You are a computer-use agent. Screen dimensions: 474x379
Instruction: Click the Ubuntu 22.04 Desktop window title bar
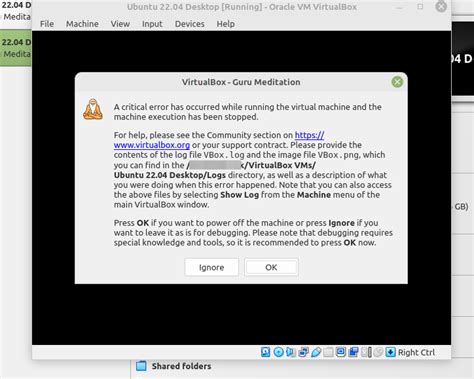pos(242,7)
